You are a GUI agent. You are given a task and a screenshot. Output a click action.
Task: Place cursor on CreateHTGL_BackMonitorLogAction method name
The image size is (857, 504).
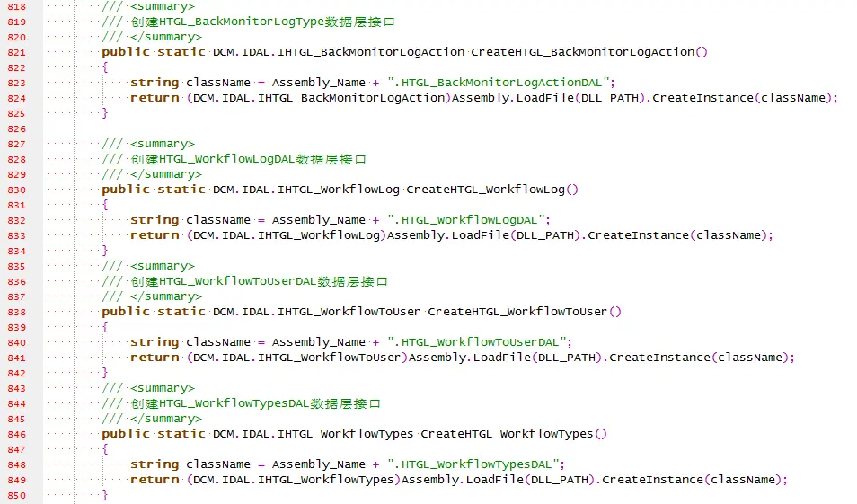pos(583,52)
